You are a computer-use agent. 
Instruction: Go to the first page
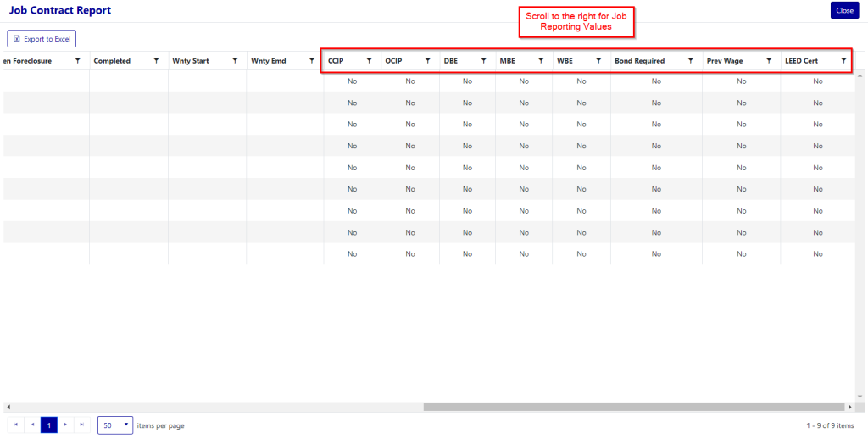15,425
